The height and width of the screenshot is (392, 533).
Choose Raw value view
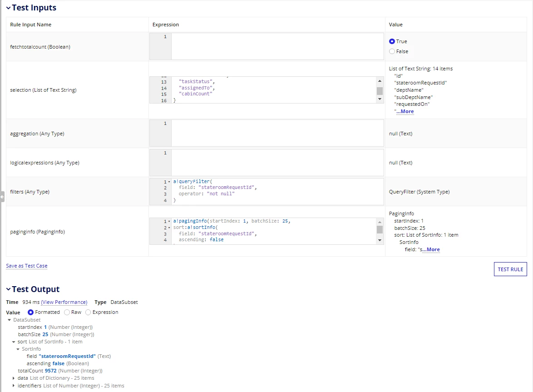67,312
